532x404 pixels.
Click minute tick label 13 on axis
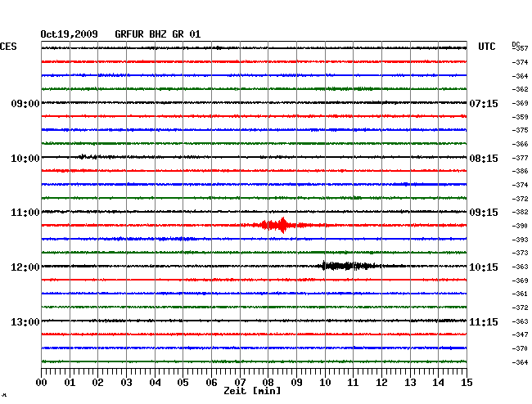[410, 383]
